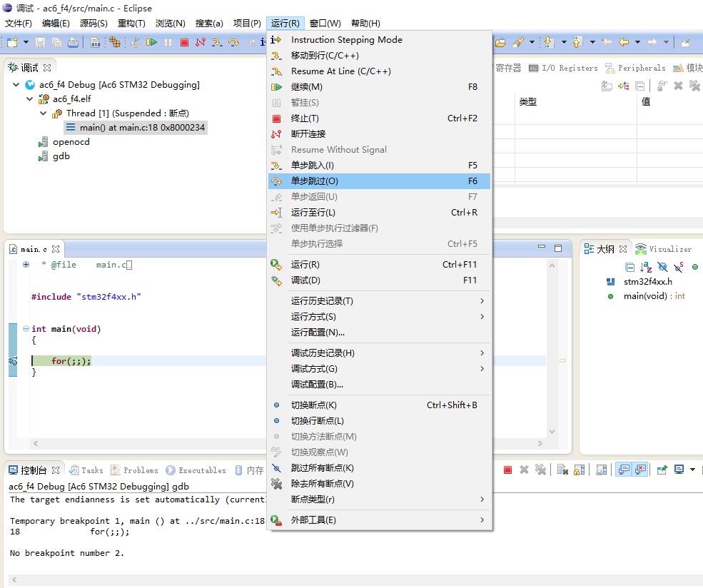The height and width of the screenshot is (588, 703).
Task: Select Resume At Line (C/C++) entry
Action: coord(379,71)
